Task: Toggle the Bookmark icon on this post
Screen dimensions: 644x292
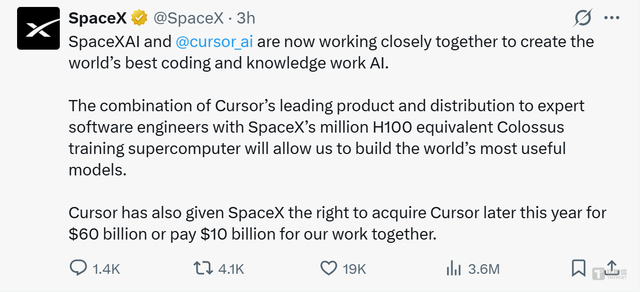Action: tap(578, 268)
